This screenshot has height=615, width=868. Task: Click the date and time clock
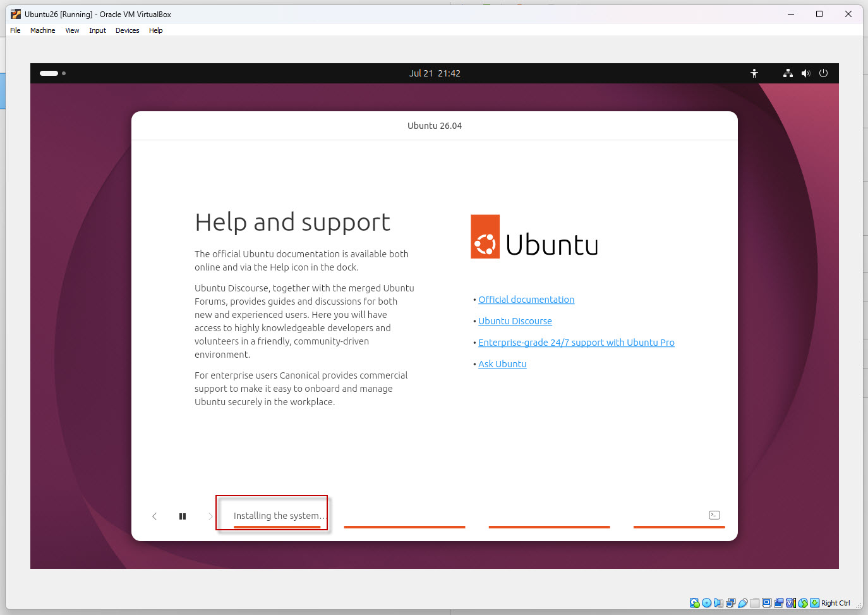435,73
